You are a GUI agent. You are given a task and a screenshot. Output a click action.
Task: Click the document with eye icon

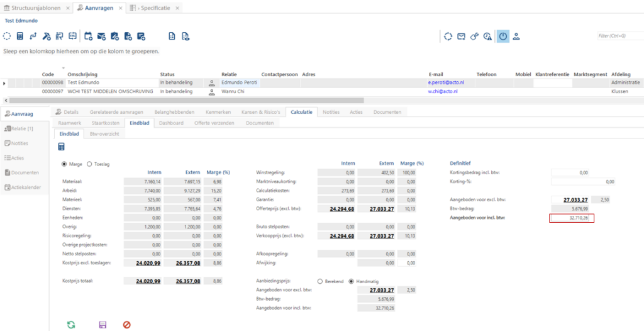point(186,36)
